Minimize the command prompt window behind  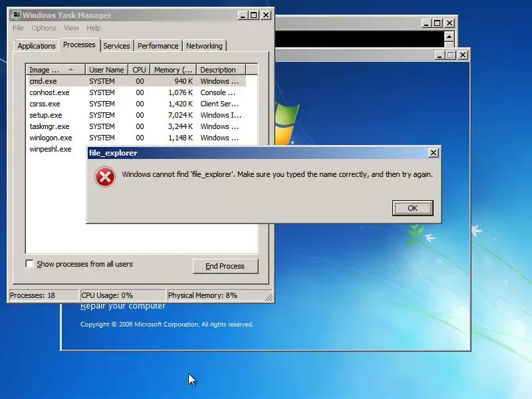[426, 23]
